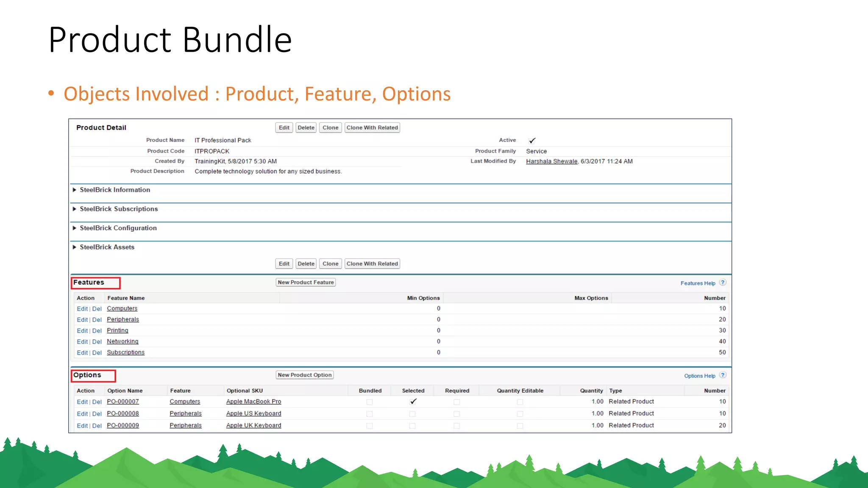The image size is (868, 488).
Task: Edit the Subscriptions feature row
Action: point(82,353)
